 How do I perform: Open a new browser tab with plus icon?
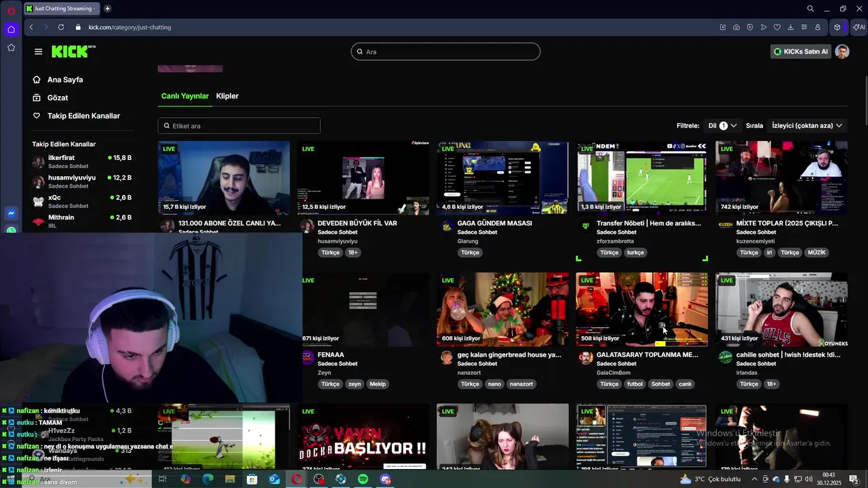click(107, 9)
